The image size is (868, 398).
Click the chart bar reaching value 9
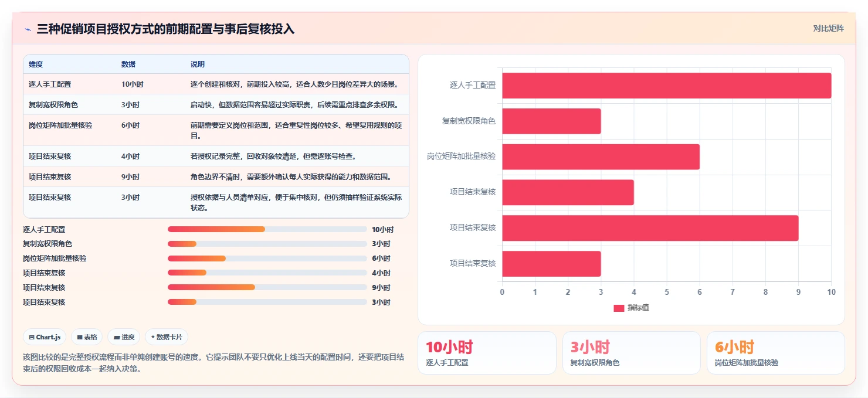[x=650, y=228]
